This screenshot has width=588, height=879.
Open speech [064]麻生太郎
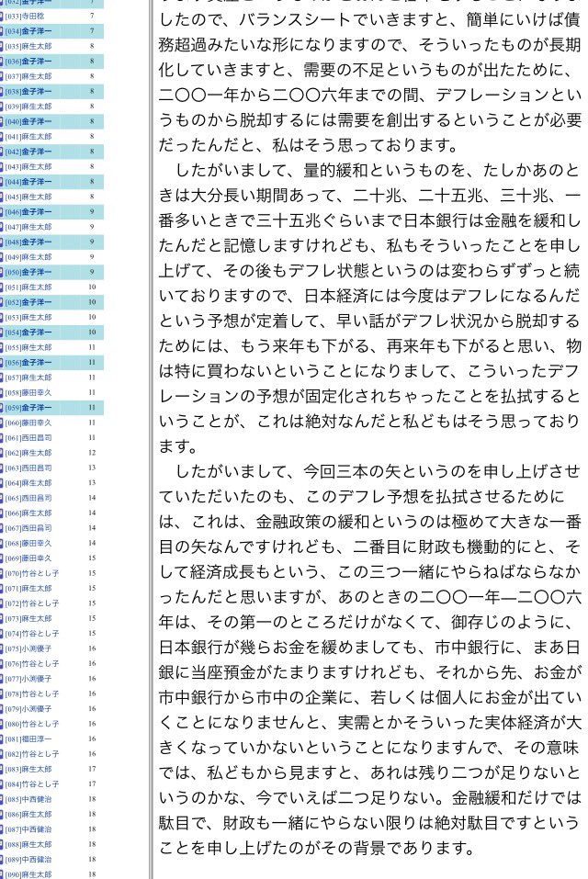coord(28,483)
